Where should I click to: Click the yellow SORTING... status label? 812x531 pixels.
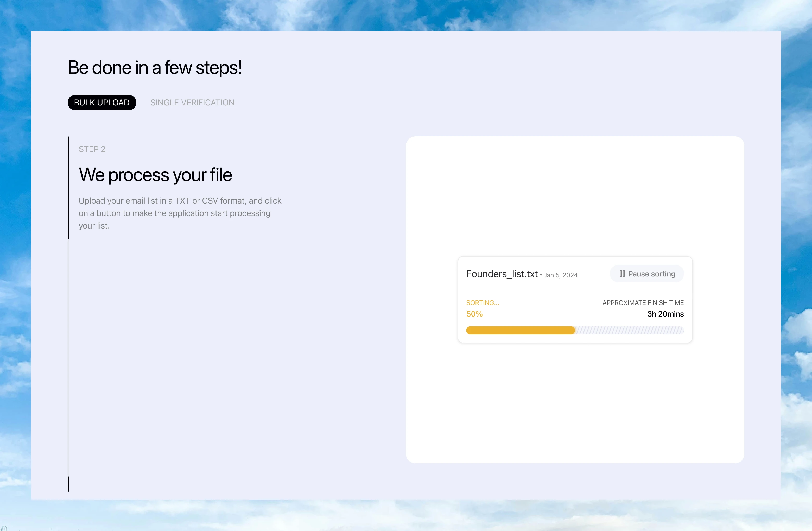483,302
